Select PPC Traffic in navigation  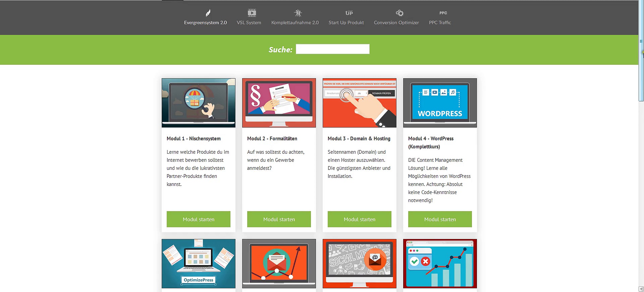pyautogui.click(x=440, y=22)
